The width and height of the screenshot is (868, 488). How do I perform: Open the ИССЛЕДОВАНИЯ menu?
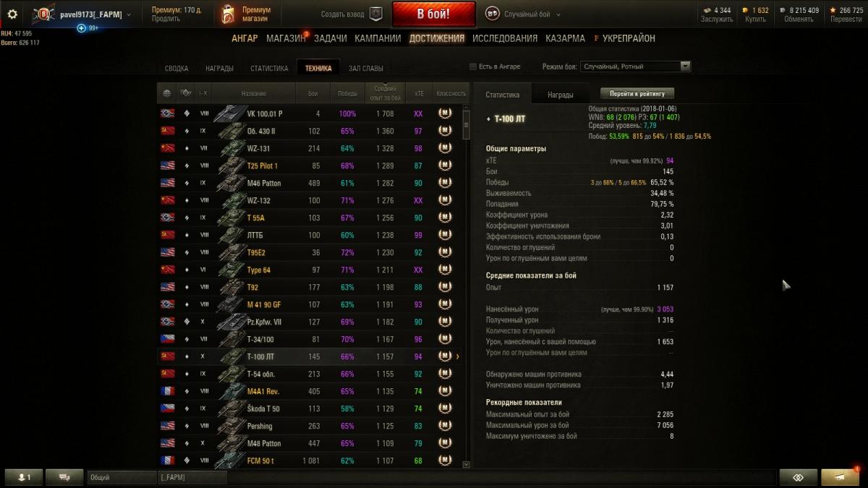pos(505,38)
